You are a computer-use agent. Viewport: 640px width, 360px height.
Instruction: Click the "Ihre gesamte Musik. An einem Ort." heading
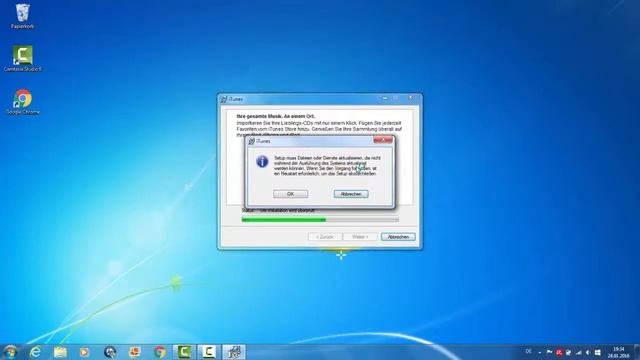[276, 116]
